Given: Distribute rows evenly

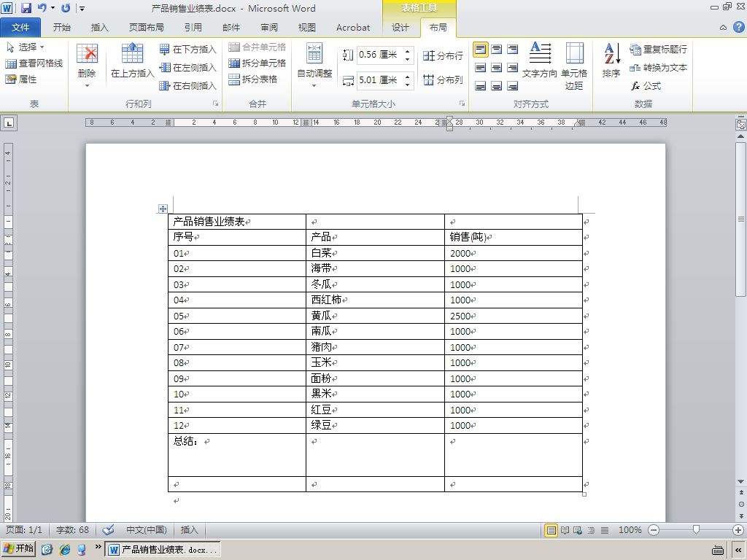Looking at the screenshot, I should pyautogui.click(x=443, y=55).
